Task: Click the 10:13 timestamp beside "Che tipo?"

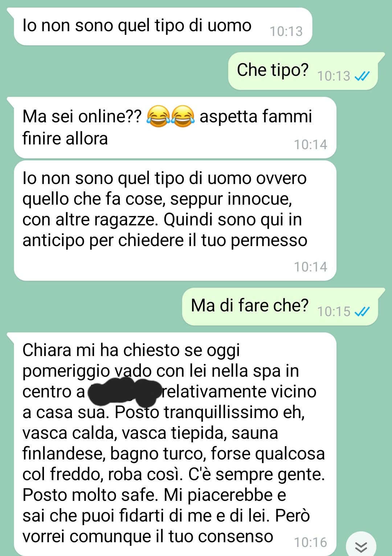Action: (x=334, y=76)
